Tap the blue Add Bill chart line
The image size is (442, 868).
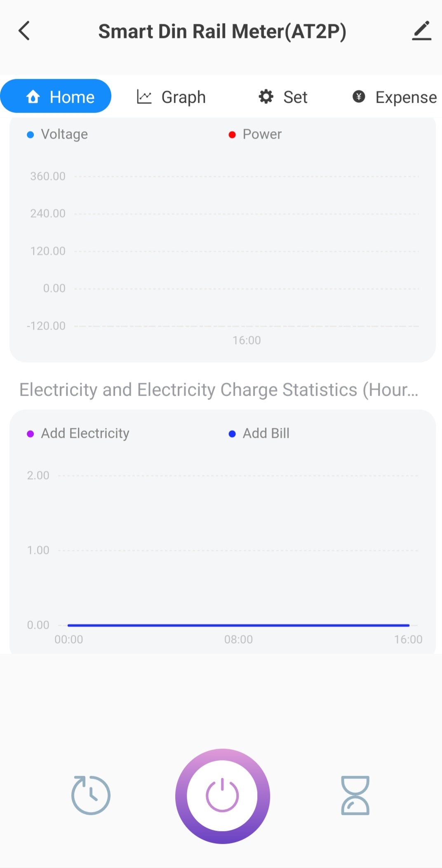[x=238, y=625]
